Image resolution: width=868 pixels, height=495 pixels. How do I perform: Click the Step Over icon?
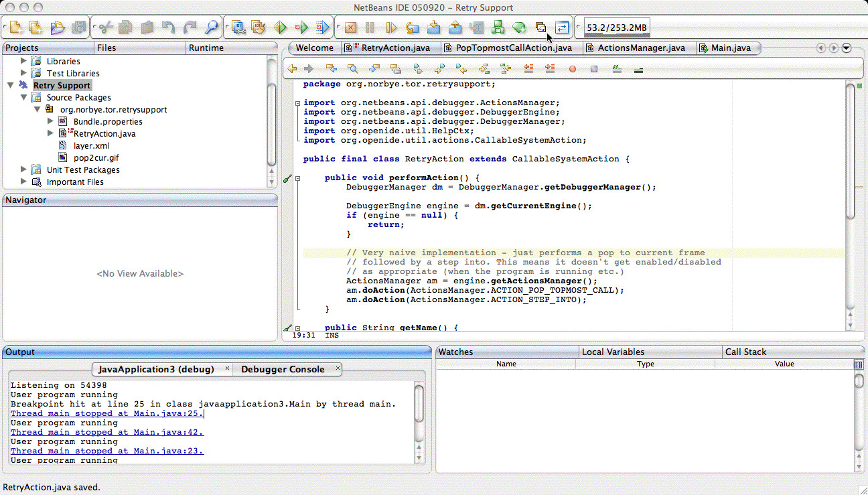tap(413, 27)
